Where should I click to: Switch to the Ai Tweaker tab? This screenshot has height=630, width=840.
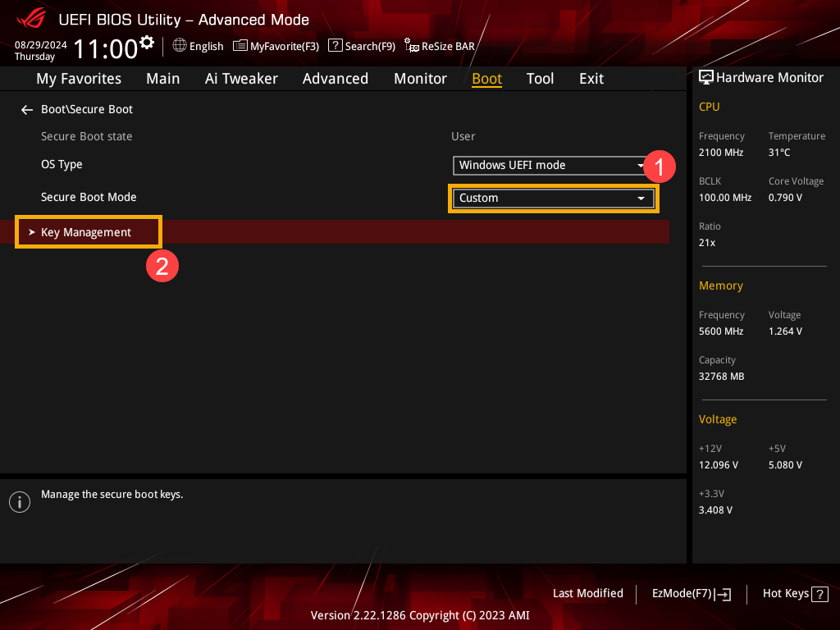pos(241,79)
